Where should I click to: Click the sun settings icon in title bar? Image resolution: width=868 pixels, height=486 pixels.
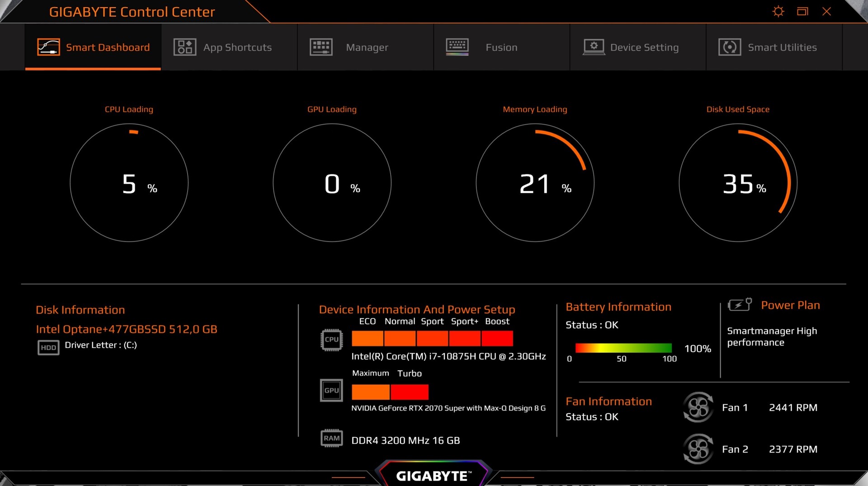point(778,11)
